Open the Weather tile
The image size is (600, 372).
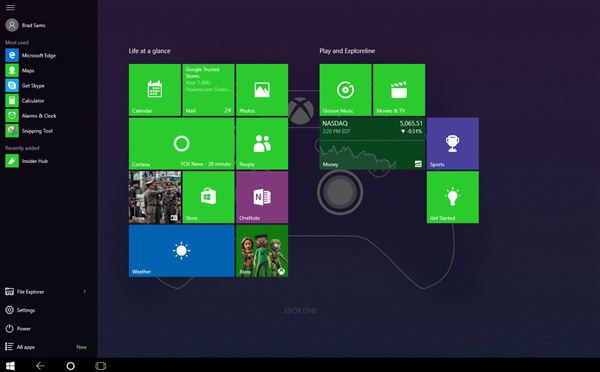coord(182,251)
